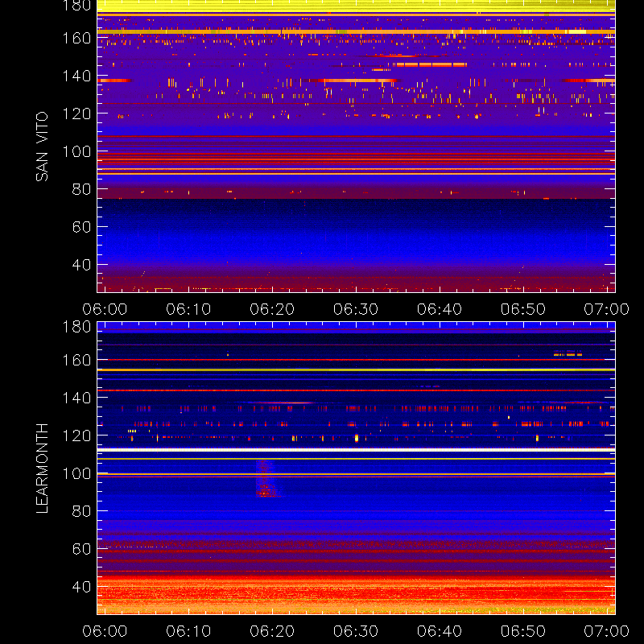Select the 100 frequency label on San Vito axis
The image size is (644, 644).
(76, 151)
